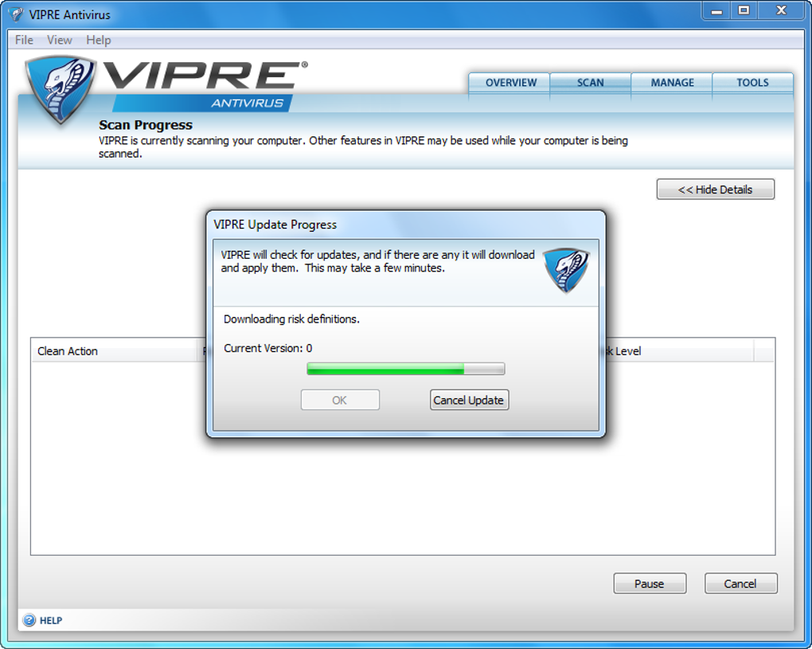
Task: Open the HELP link at bottom left
Action: [51, 620]
